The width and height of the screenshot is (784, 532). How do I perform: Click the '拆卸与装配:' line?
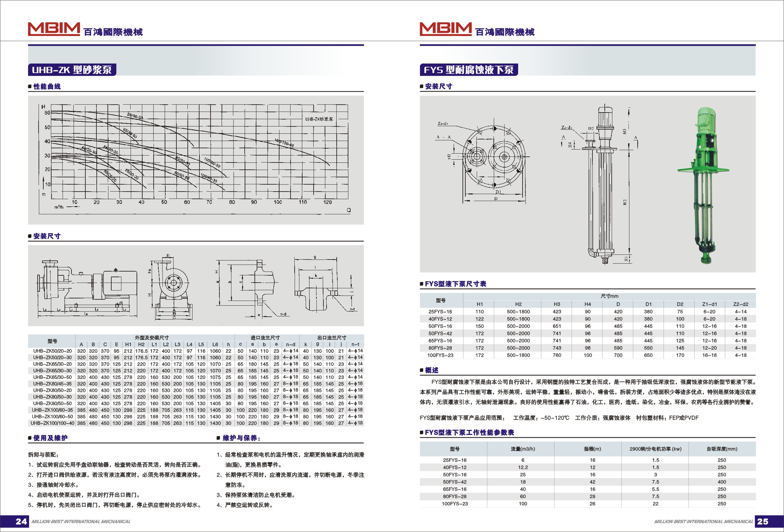tap(43, 455)
